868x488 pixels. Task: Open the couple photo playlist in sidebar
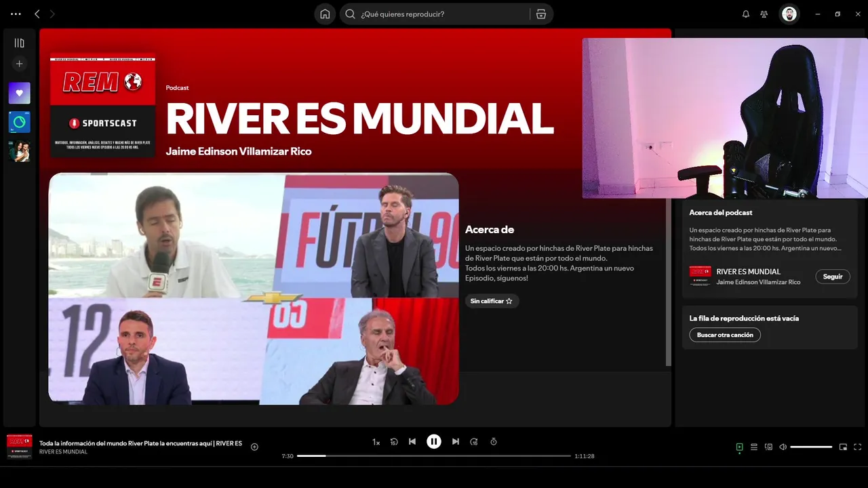point(20,151)
